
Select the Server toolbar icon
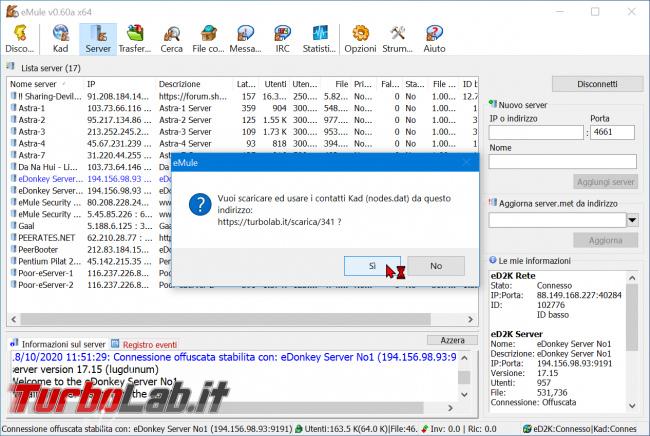pyautogui.click(x=98, y=33)
